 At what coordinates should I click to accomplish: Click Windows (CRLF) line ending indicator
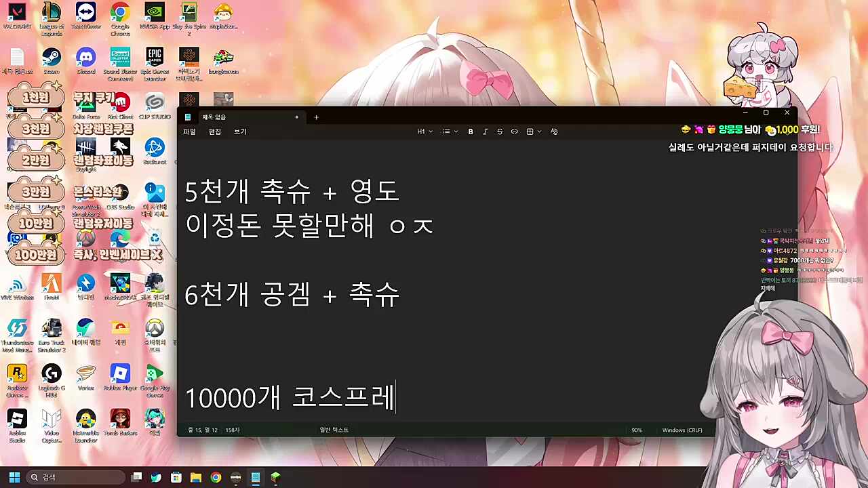[x=682, y=430]
